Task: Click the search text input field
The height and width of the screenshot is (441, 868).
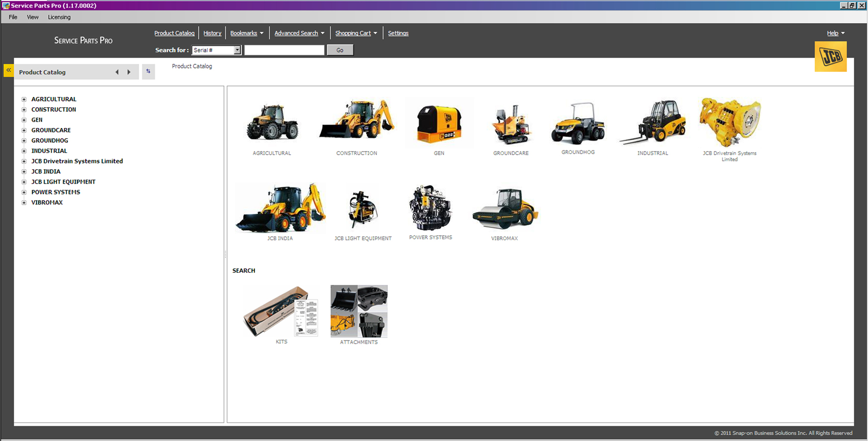Action: pos(284,50)
